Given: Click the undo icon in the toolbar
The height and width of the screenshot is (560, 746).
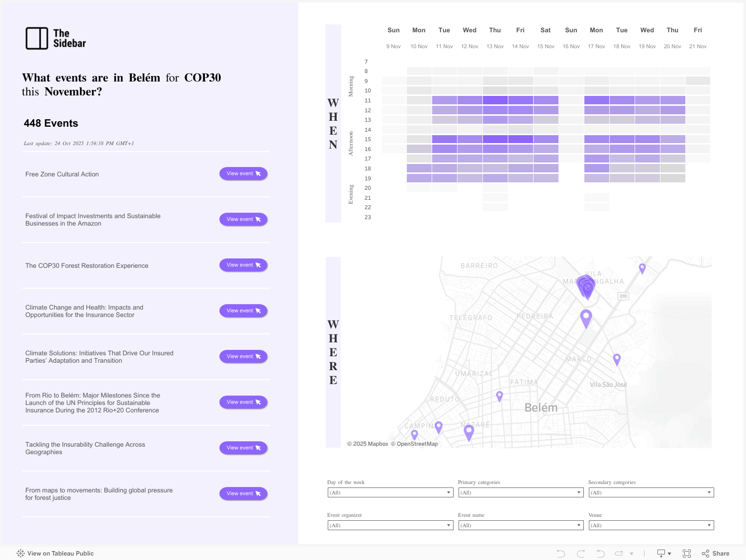Looking at the screenshot, I should click(x=560, y=554).
